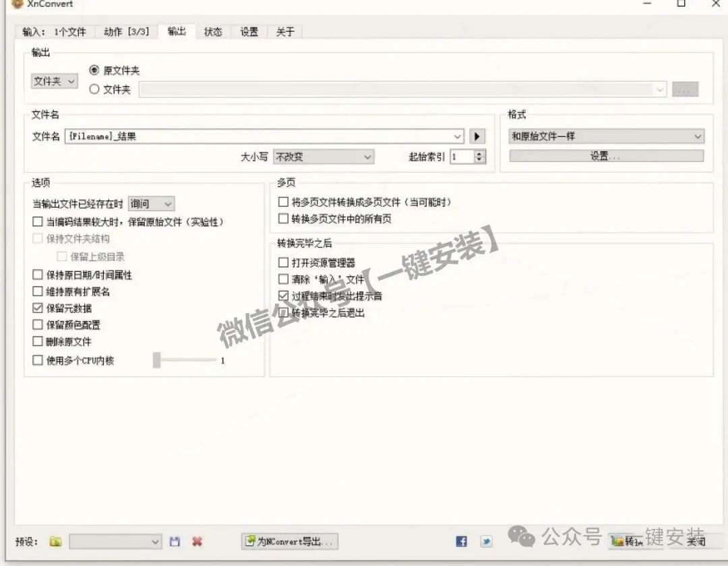Open the output type 文件夹 dropdown
Screen dimensions: 728x566
[55, 82]
